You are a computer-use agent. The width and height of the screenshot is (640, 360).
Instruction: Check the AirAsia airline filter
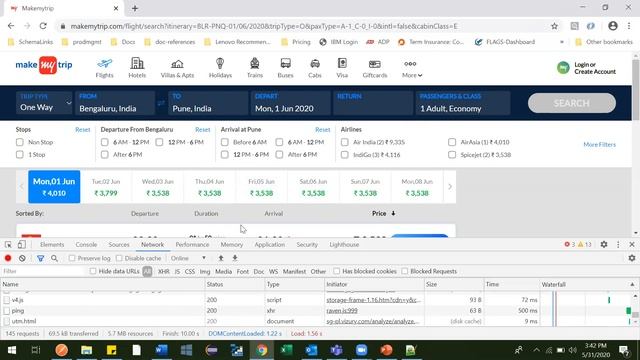coord(452,142)
